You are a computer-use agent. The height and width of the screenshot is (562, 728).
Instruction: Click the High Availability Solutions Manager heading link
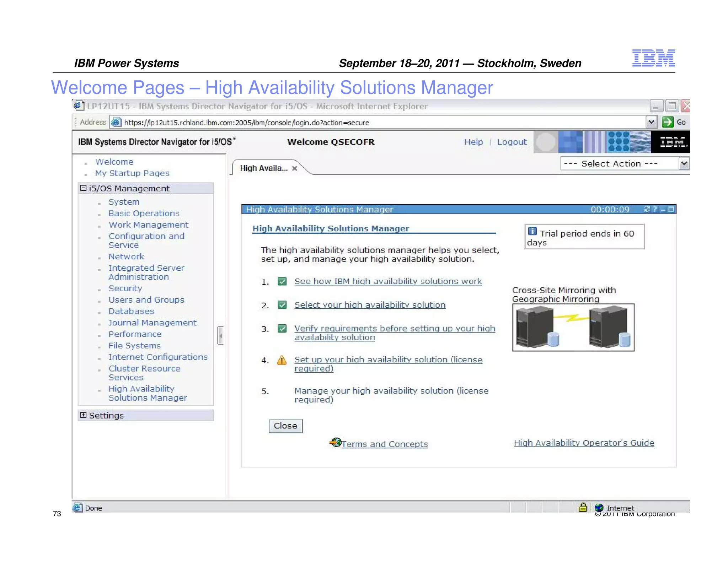click(331, 228)
